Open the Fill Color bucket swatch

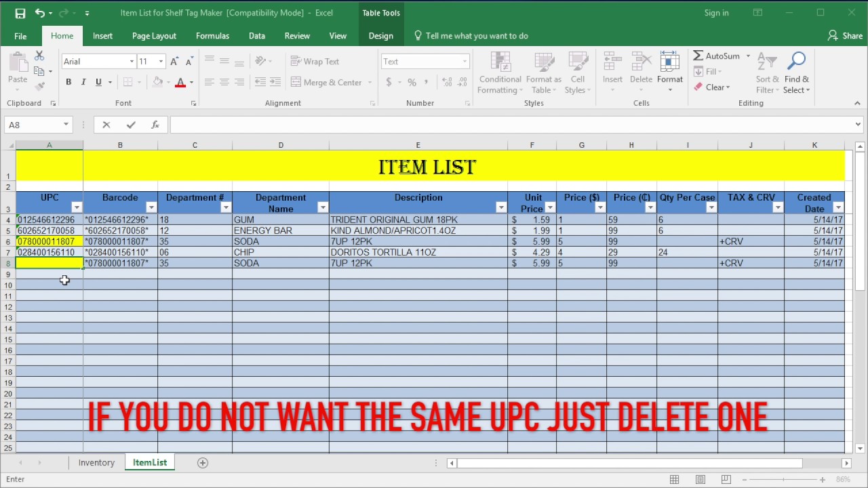pyautogui.click(x=157, y=82)
